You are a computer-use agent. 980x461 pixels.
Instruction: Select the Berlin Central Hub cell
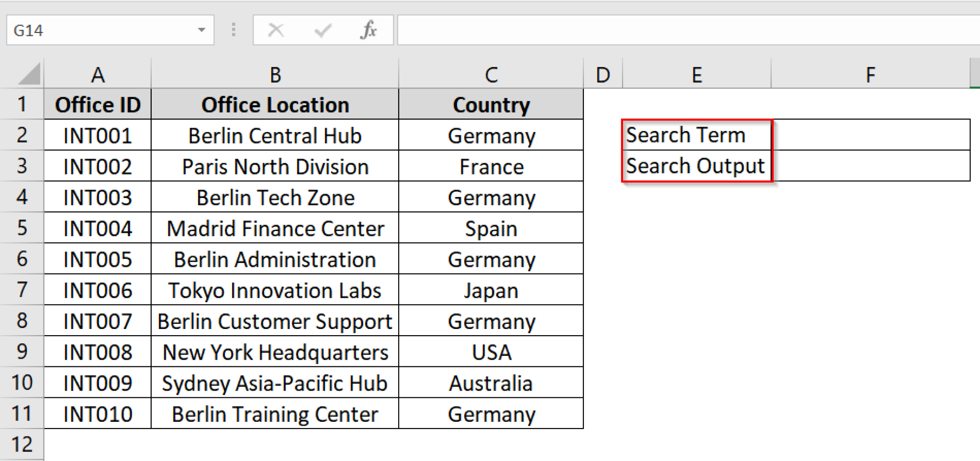pyautogui.click(x=275, y=135)
